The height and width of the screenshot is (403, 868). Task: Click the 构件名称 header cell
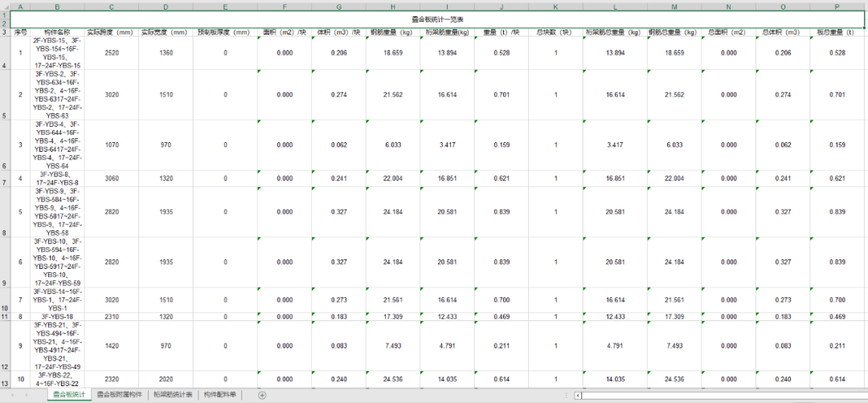coord(57,32)
